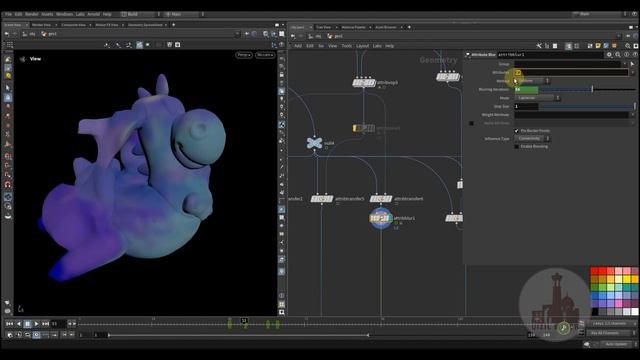The width and height of the screenshot is (640, 360).
Task: Click the geo1 path node in viewport
Action: pos(49,34)
